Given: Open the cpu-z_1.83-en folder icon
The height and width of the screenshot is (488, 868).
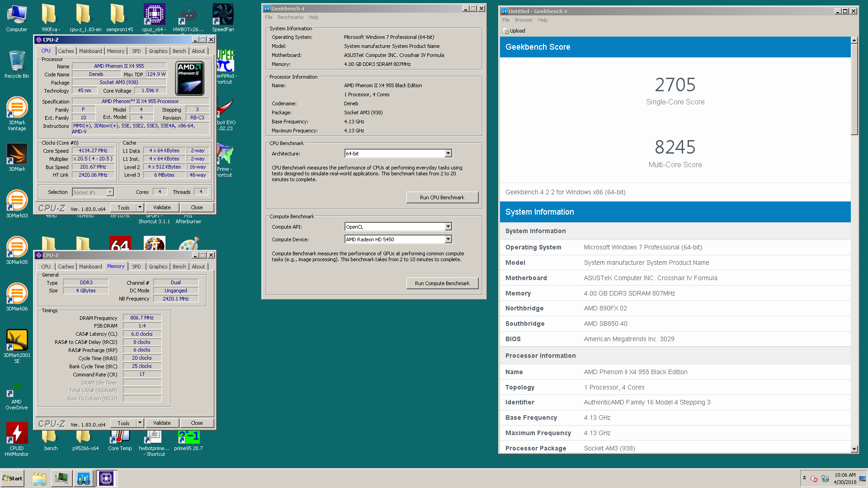Looking at the screenshot, I should 85,18.
